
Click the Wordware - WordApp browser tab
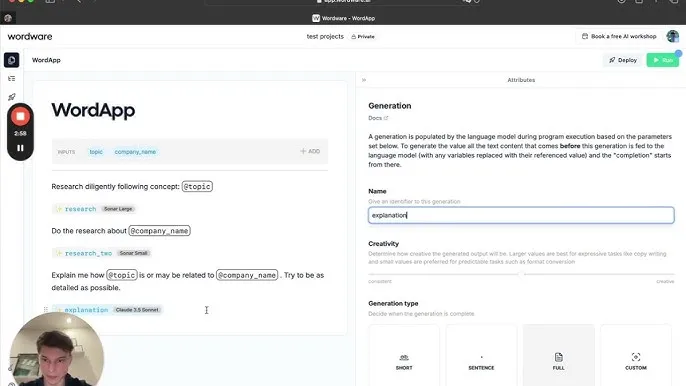[343, 18]
